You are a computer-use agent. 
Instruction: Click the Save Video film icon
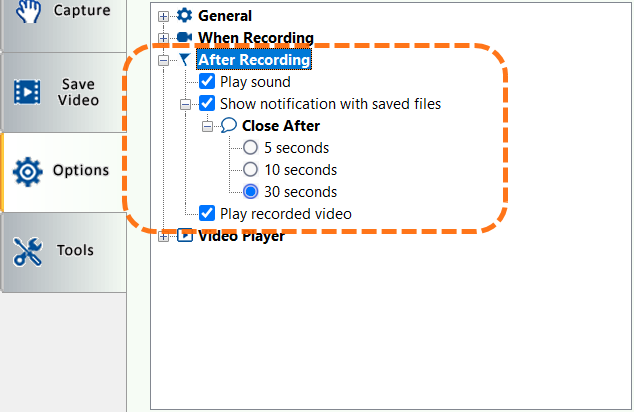(27, 92)
